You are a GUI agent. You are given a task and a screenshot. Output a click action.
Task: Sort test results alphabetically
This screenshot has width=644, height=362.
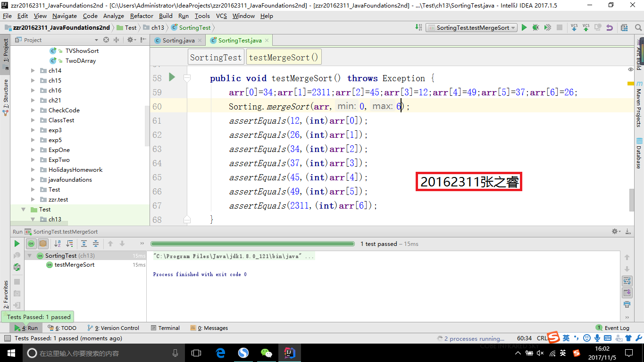(x=58, y=244)
